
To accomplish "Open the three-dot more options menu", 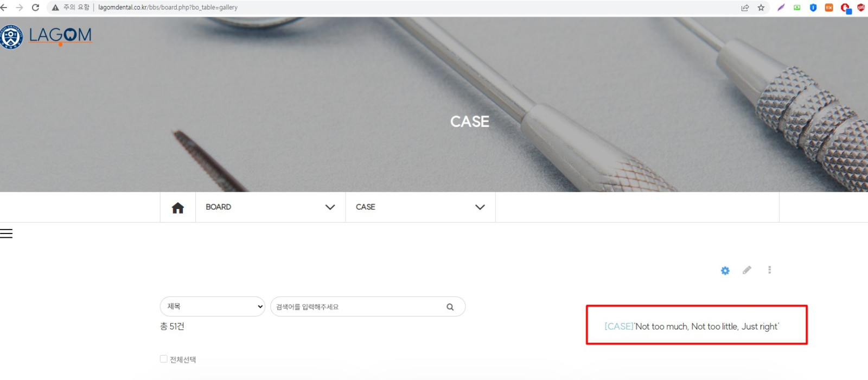I will (x=769, y=270).
